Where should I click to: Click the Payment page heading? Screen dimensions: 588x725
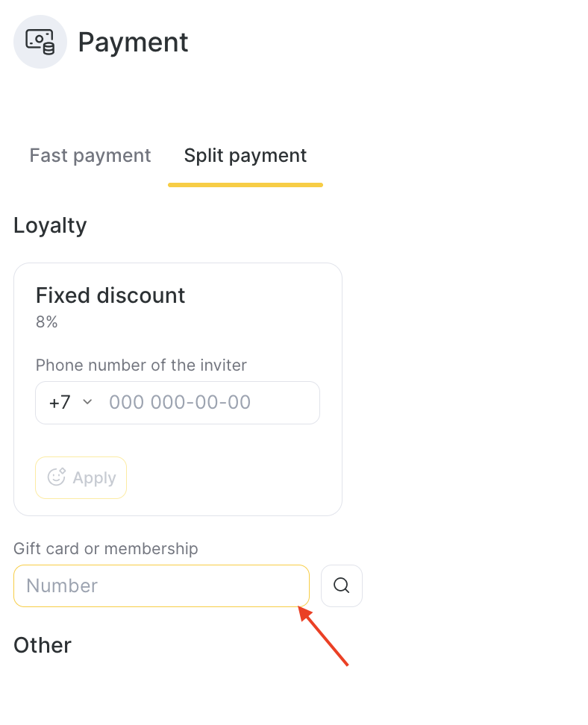pos(133,42)
